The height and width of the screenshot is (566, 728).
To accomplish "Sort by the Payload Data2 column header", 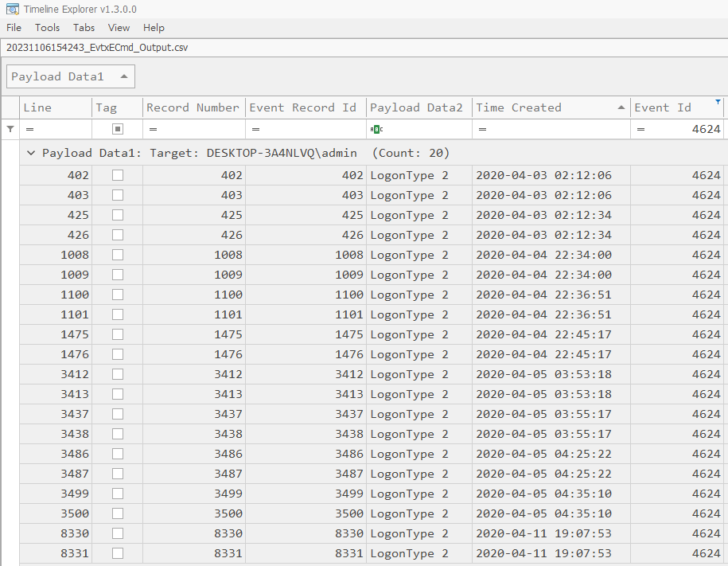I will 419,107.
